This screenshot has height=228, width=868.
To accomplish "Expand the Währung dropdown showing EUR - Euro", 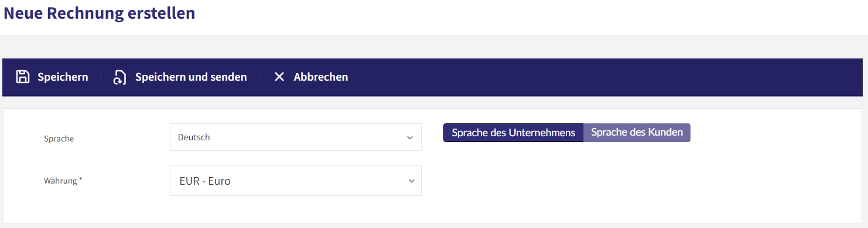I will pos(296,181).
